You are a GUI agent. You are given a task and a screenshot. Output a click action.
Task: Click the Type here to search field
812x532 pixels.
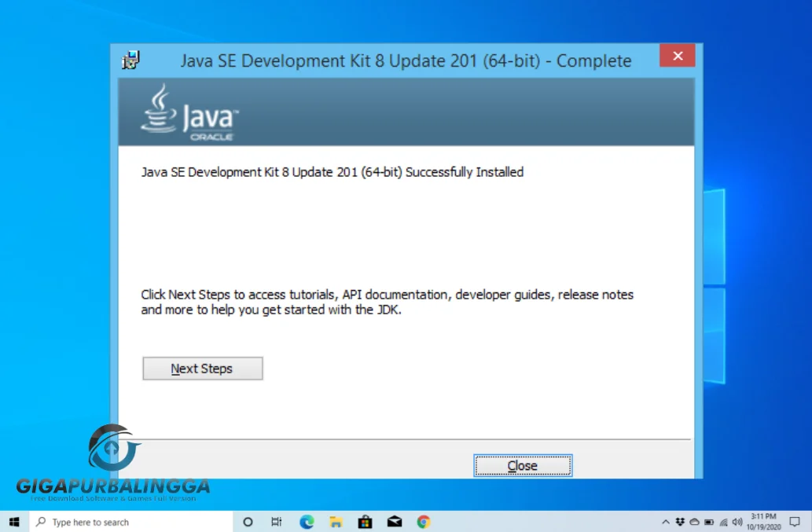click(126, 521)
